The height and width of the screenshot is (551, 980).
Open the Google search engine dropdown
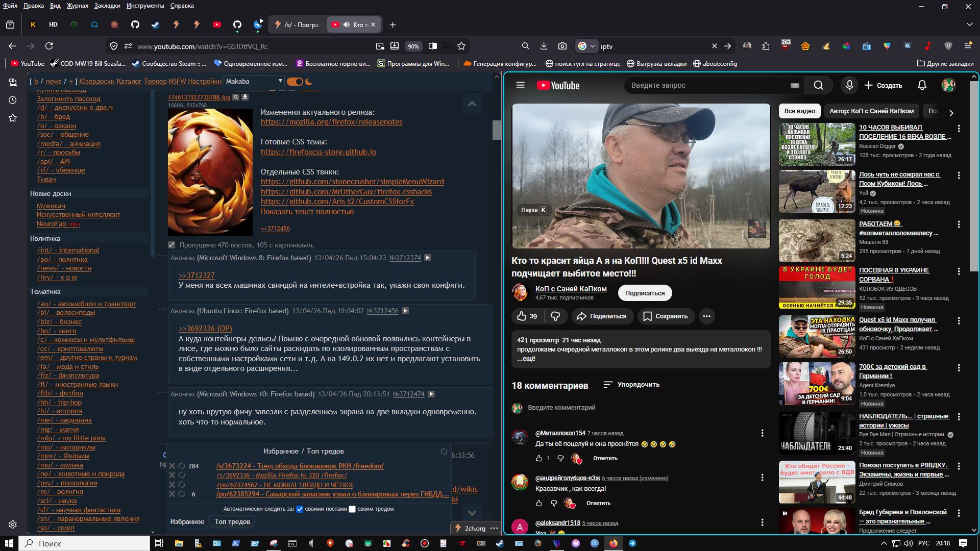[586, 46]
